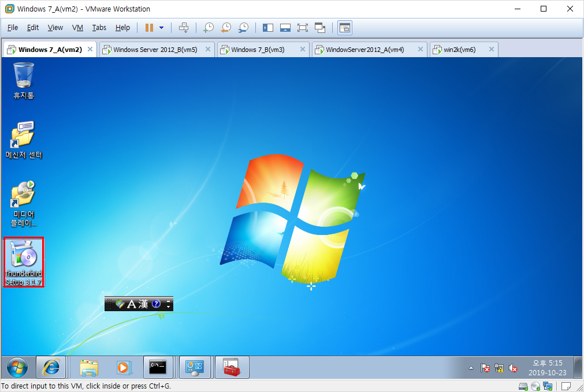Click the muted volume tray icon
Image resolution: width=584 pixels, height=392 pixels.
(513, 368)
